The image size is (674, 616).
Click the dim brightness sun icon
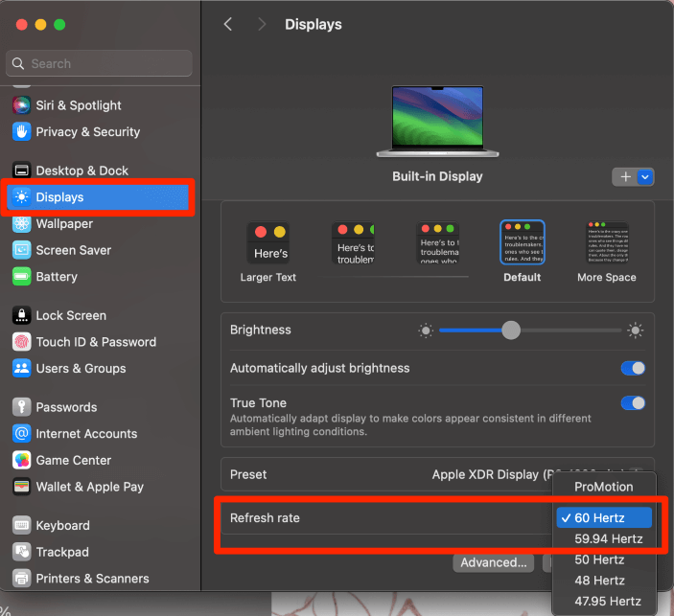pyautogui.click(x=426, y=331)
